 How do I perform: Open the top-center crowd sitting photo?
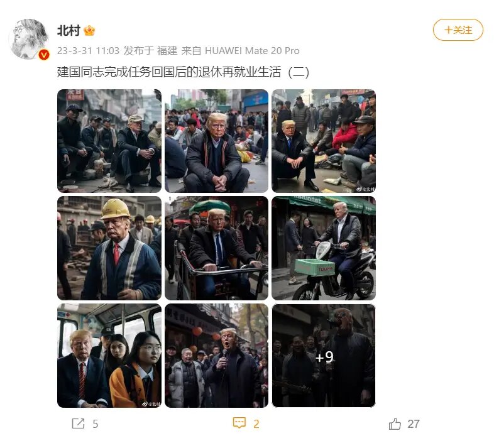coord(216,141)
